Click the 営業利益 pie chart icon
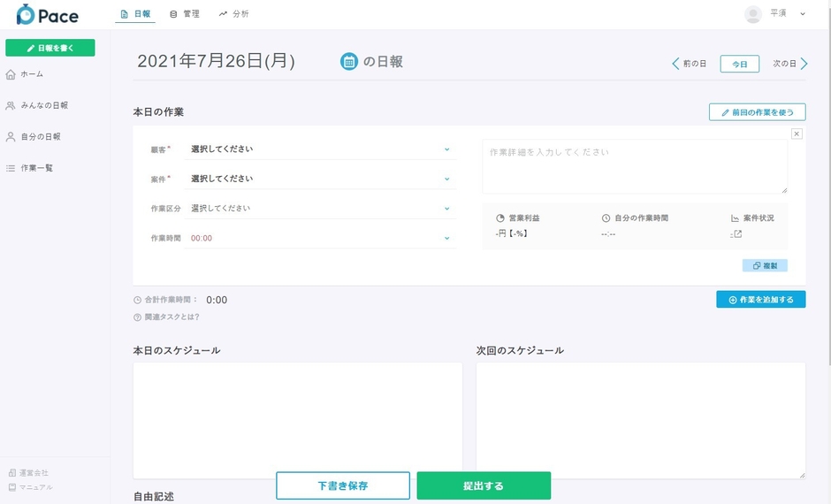831x504 pixels. point(500,218)
